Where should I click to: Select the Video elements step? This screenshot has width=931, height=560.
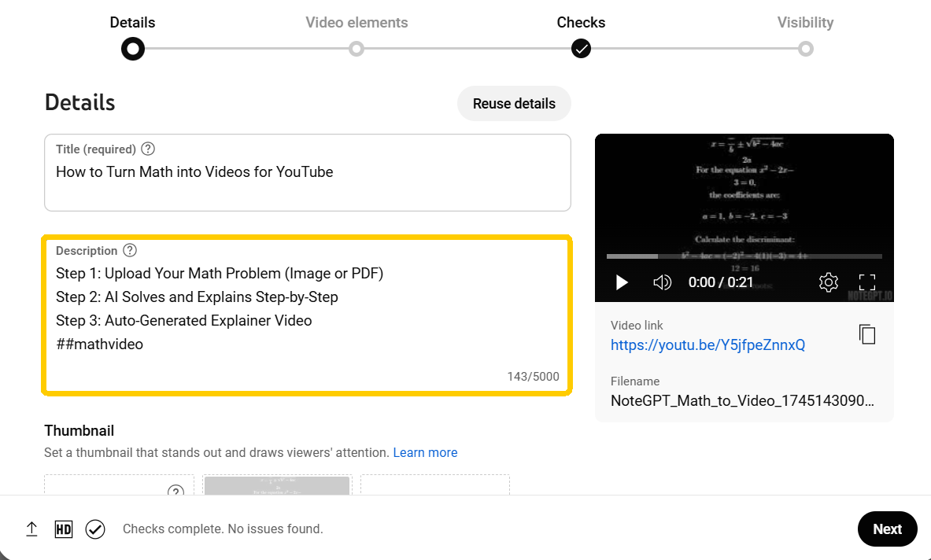click(x=357, y=49)
